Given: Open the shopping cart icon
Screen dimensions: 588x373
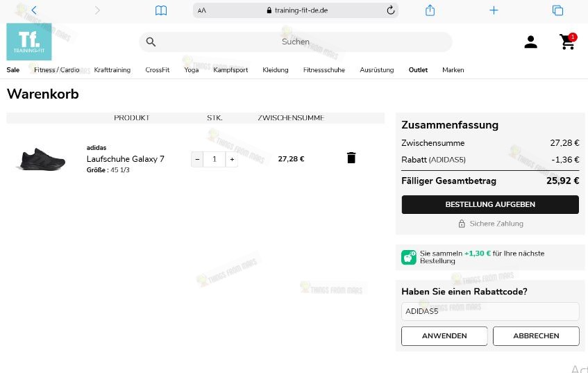Looking at the screenshot, I should pos(567,41).
